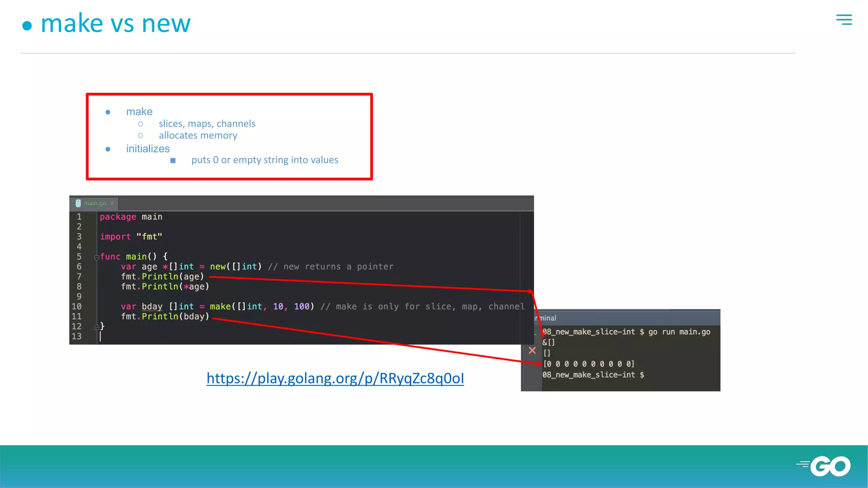Click the &[] terminal output
868x488 pixels.
pyautogui.click(x=548, y=342)
